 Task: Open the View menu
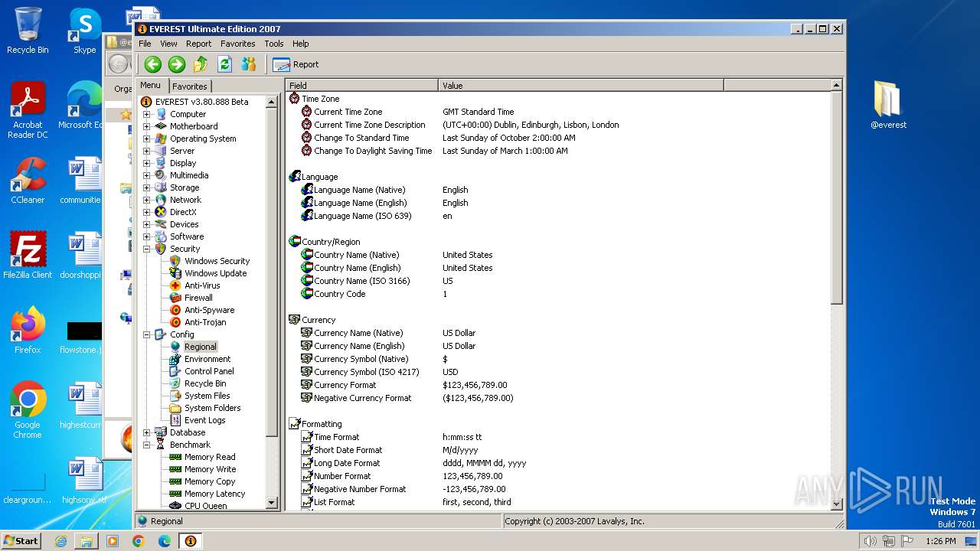(x=168, y=44)
